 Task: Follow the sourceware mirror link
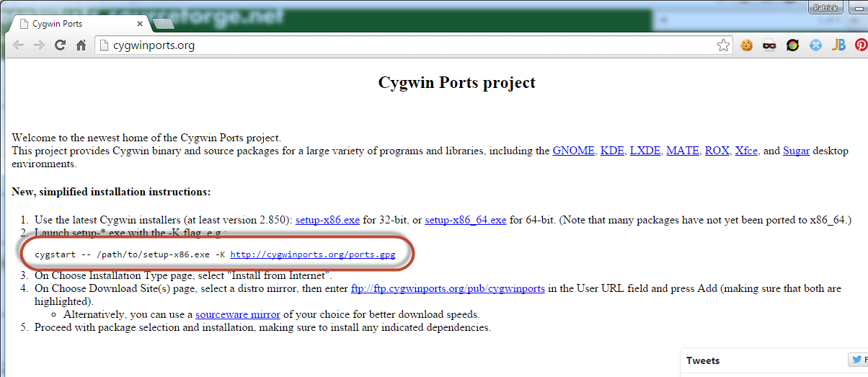(x=238, y=314)
